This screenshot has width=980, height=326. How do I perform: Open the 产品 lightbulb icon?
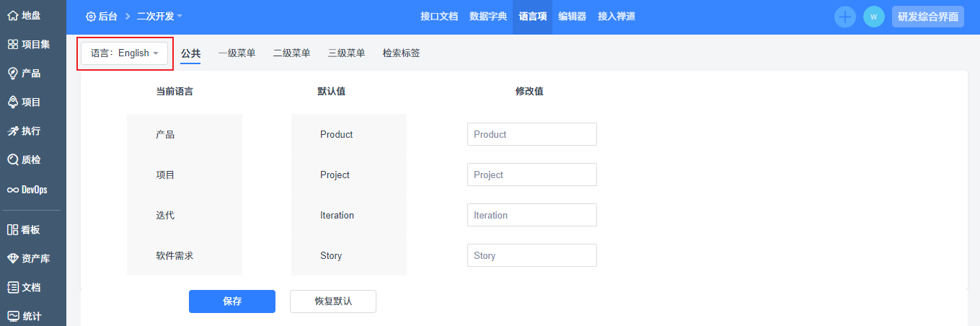coord(12,74)
